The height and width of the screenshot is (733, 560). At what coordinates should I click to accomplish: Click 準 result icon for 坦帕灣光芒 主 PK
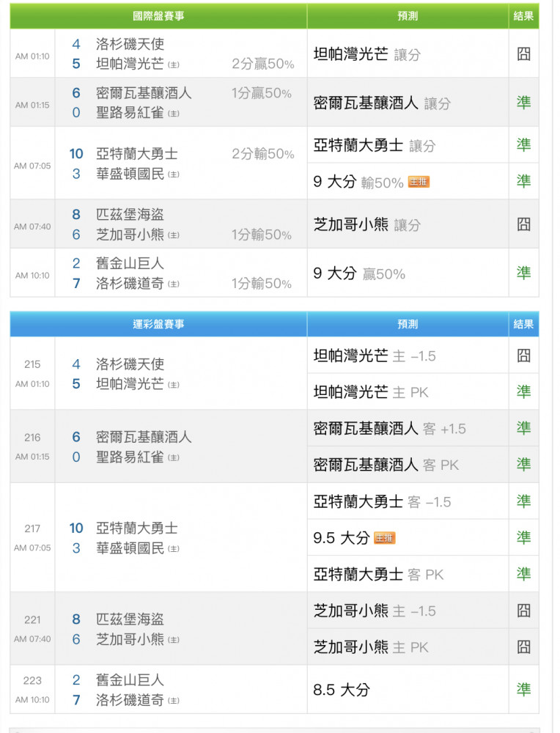pyautogui.click(x=523, y=391)
